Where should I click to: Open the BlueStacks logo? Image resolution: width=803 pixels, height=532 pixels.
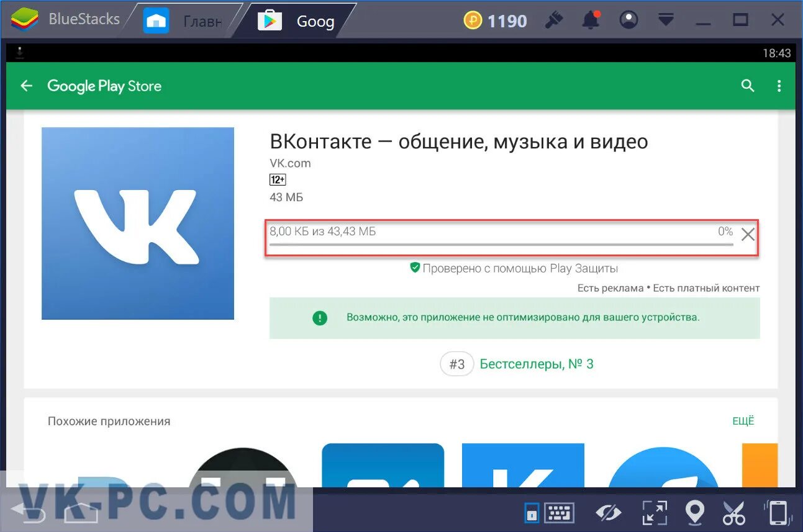[x=24, y=20]
